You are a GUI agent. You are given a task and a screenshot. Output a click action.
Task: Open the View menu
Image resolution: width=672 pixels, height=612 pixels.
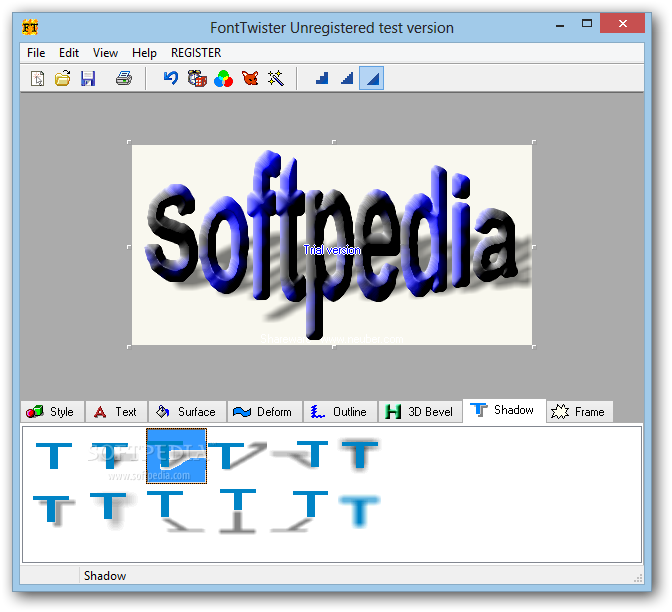coord(105,53)
